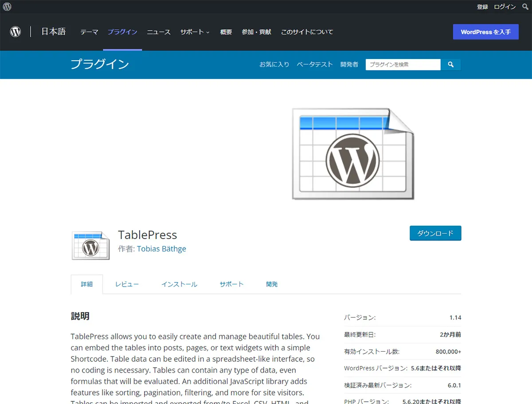Open the 開発 tab
The image size is (532, 404).
pyautogui.click(x=272, y=284)
